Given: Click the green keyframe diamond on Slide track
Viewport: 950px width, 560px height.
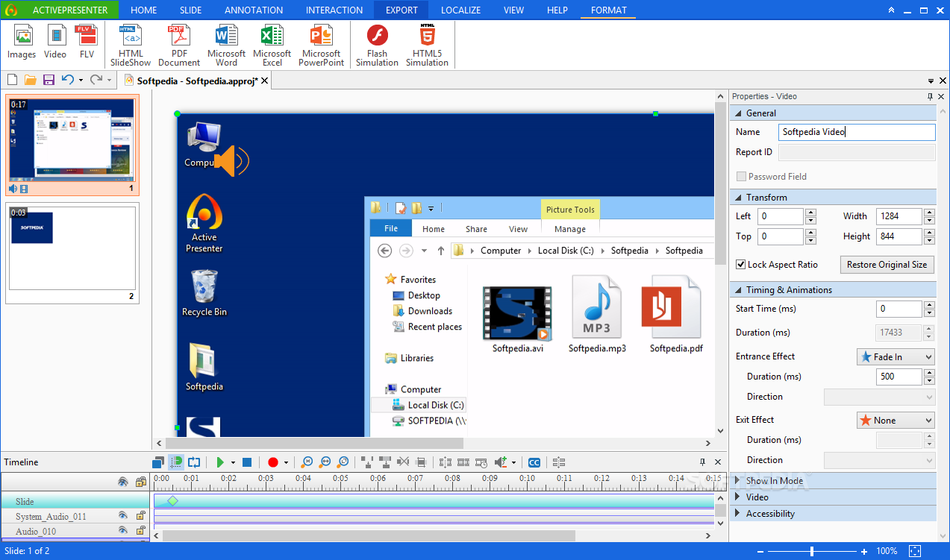Looking at the screenshot, I should click(172, 501).
